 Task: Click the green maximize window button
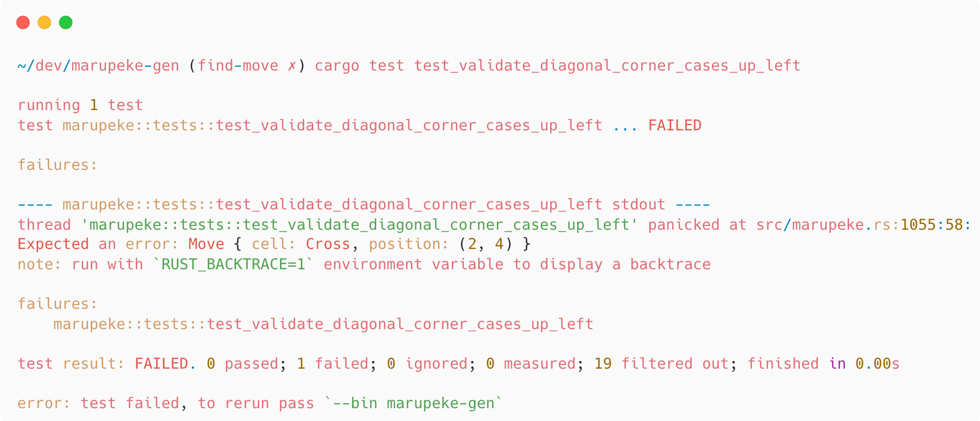66,22
